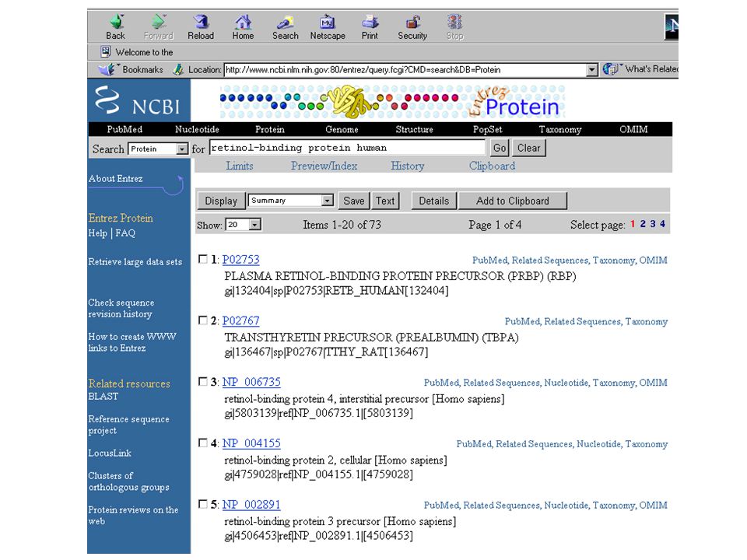This screenshot has height=560, width=747.
Task: Open About Entrez sidebar link
Action: tap(115, 179)
